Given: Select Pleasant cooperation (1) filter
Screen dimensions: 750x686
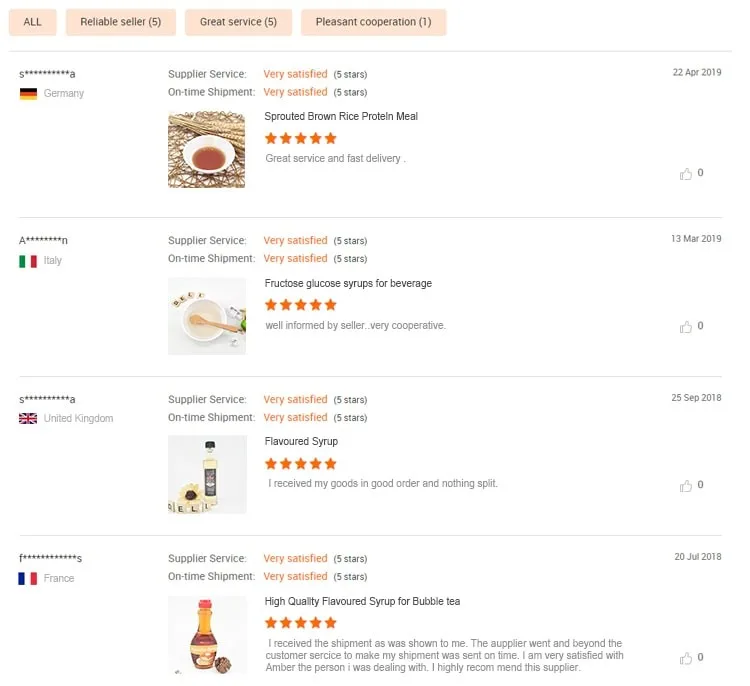Looking at the screenshot, I should 373,22.
